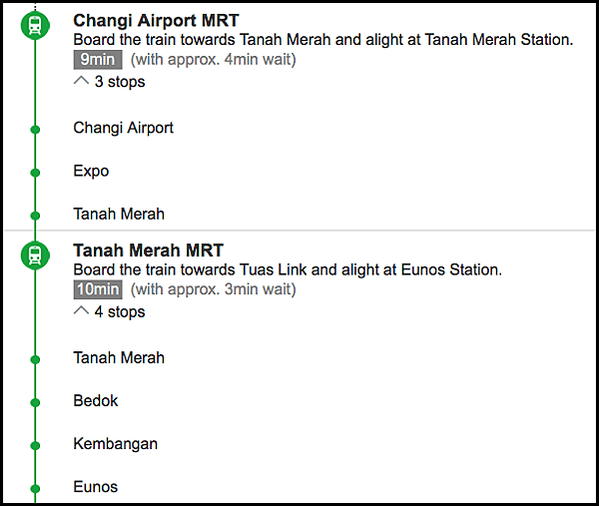The image size is (599, 506).
Task: Click the green dot beside Bedok
Action: click(x=35, y=403)
